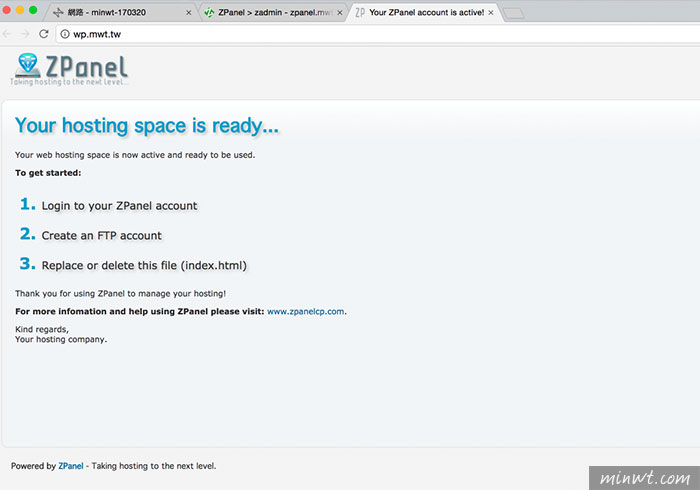Click the Replace or delete this file step

pyautogui.click(x=144, y=266)
